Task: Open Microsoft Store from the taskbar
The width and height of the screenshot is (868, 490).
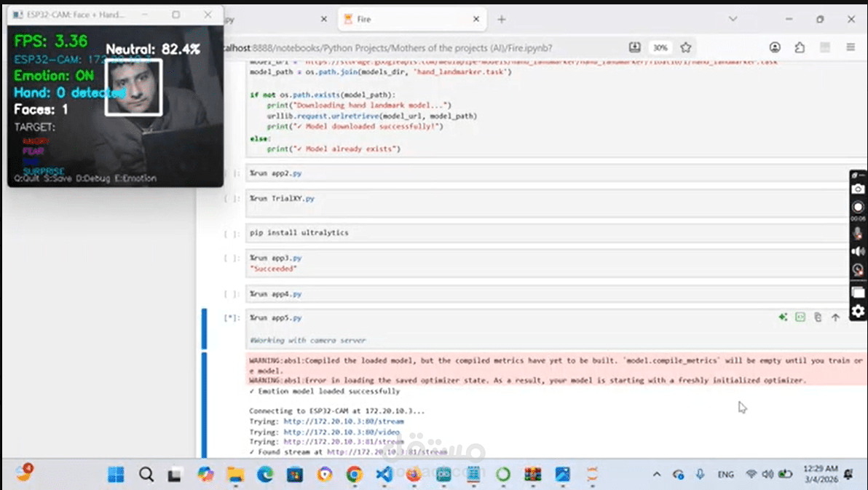Action: pyautogui.click(x=294, y=475)
